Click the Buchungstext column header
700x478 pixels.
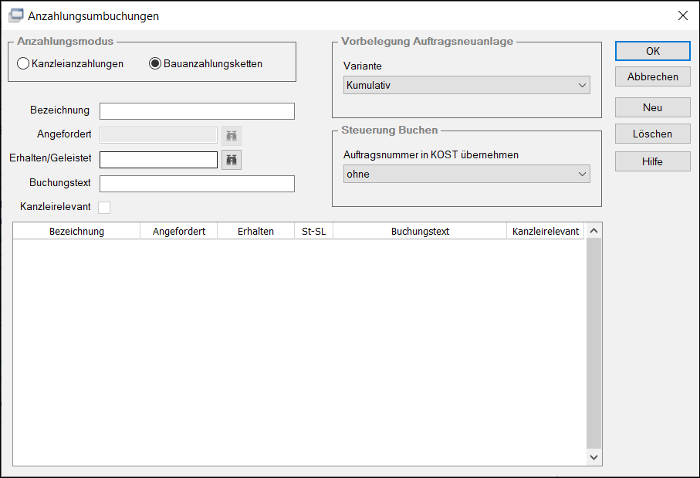point(420,231)
